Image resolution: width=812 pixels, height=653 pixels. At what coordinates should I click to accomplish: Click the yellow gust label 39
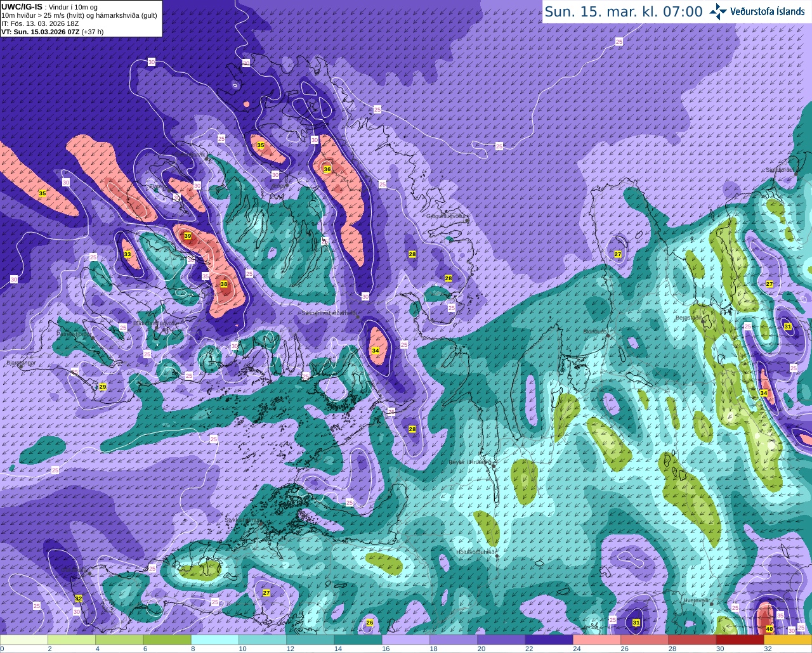(x=187, y=236)
